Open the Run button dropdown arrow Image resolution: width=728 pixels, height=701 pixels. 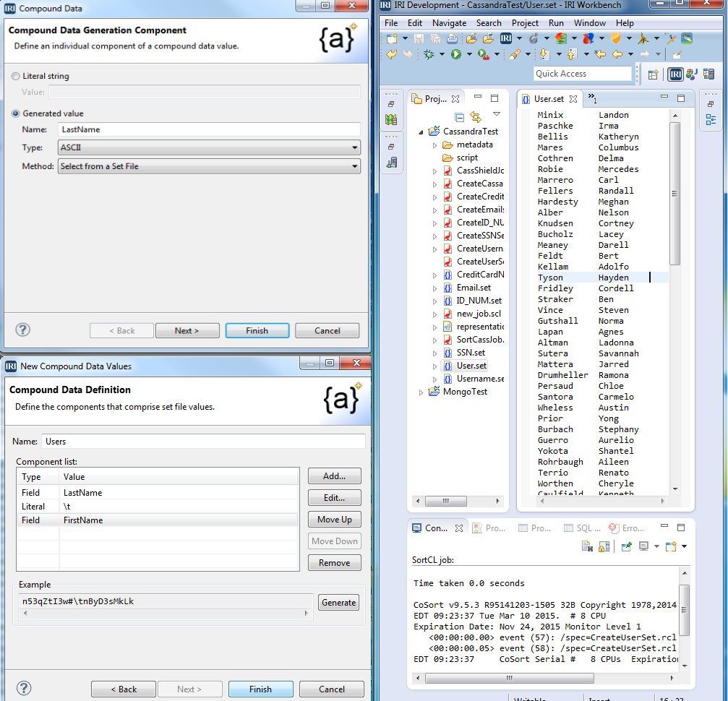tap(469, 55)
